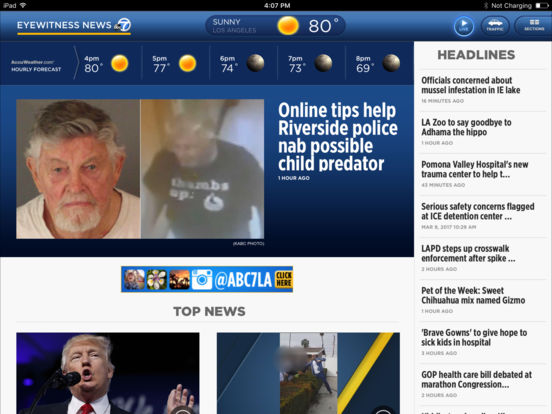
Task: Tap the sun icon beside 80° current temperature
Action: (288, 26)
